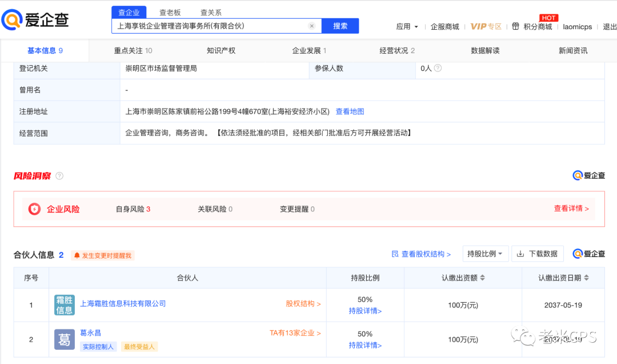Sort by 认缴出资日期 using sort arrows

pos(586,278)
